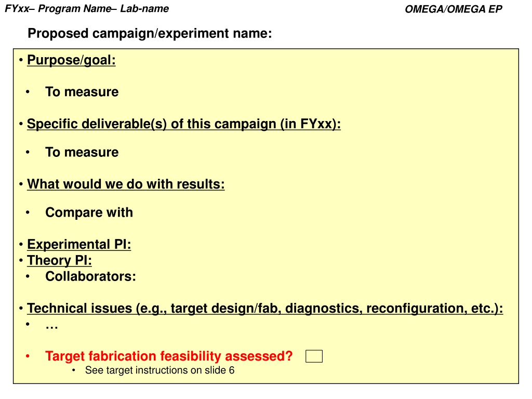Click the 'FYxx– Program Name– Lab-name' header
Screen dimensions: 532x399
pos(87,8)
